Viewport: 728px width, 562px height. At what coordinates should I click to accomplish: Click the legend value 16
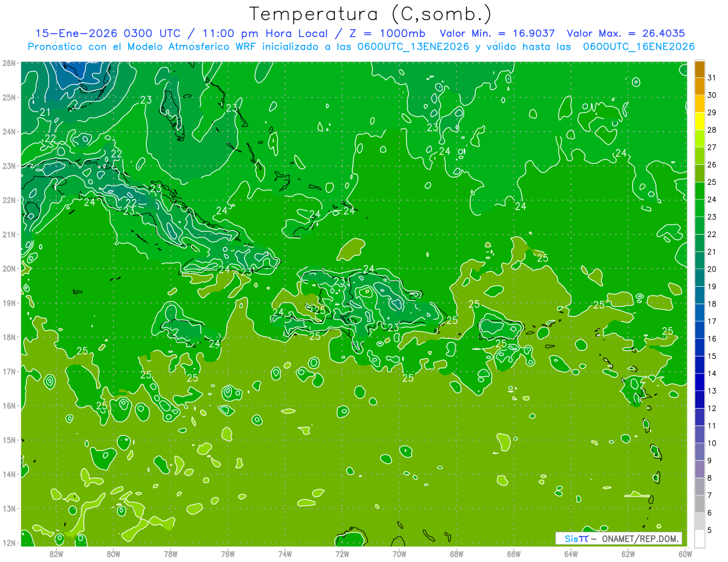[x=712, y=339]
